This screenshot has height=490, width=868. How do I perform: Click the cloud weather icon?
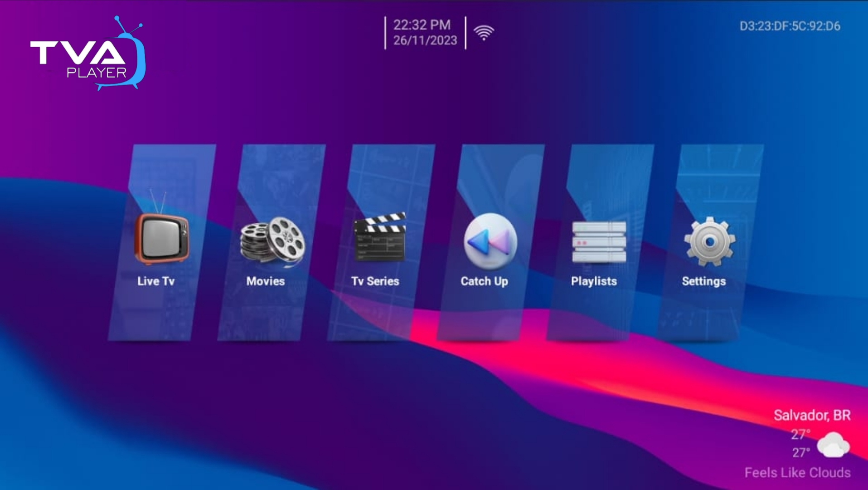click(x=833, y=444)
